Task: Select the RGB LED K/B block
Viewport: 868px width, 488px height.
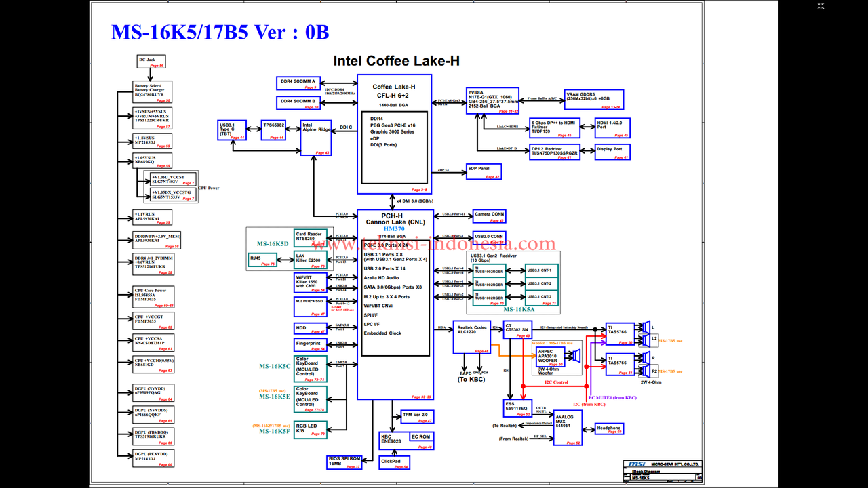Action: tap(311, 430)
